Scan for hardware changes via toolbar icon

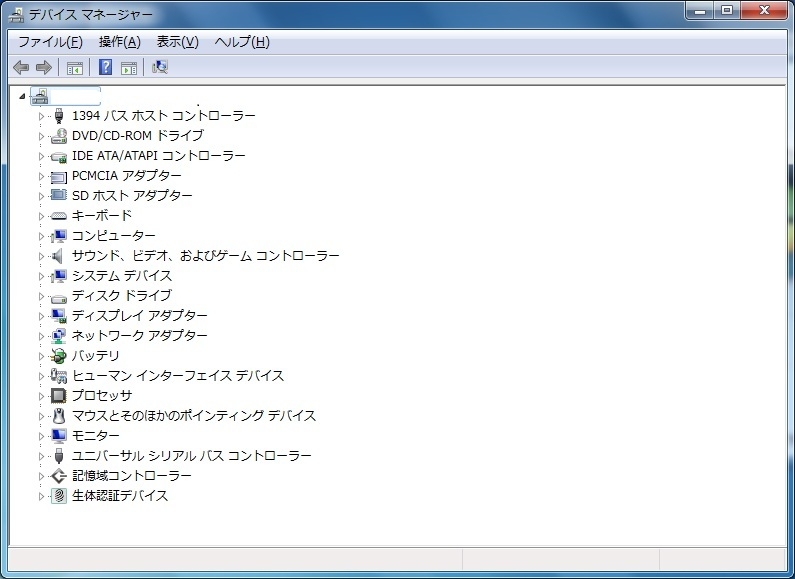(160, 67)
